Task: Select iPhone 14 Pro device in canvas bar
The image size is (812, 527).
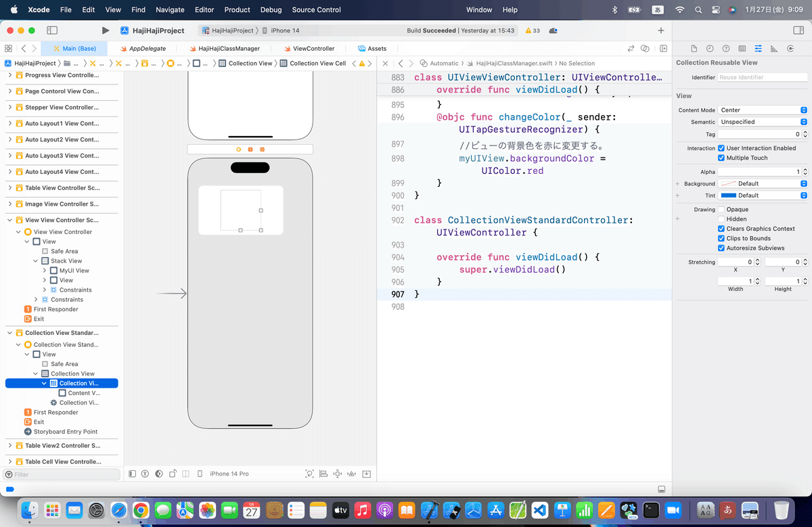Action: pos(229,474)
